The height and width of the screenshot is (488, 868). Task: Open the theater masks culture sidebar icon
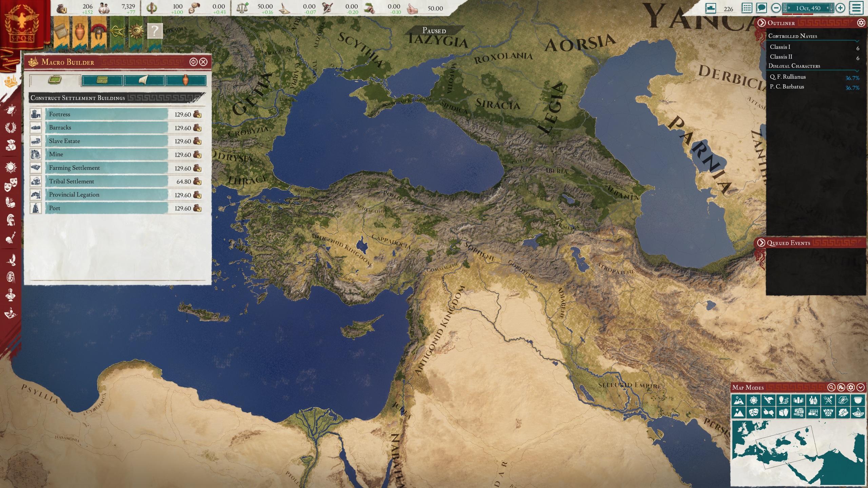pos(11,185)
